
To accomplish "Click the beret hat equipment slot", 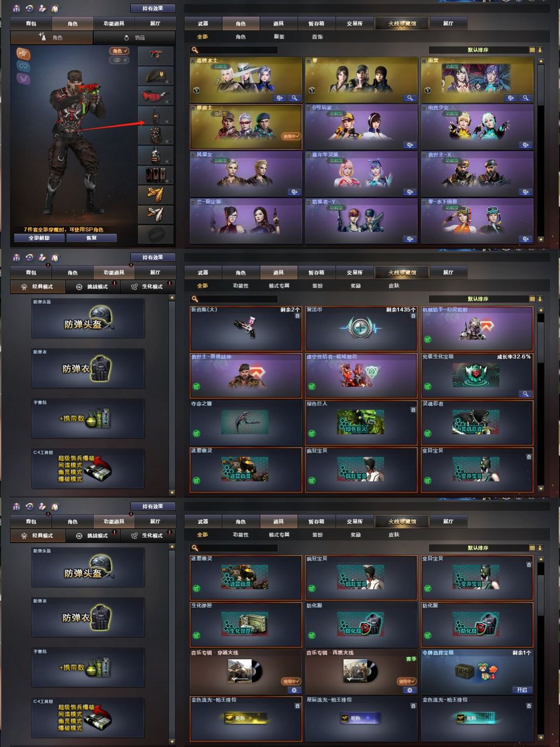I will coord(155,76).
